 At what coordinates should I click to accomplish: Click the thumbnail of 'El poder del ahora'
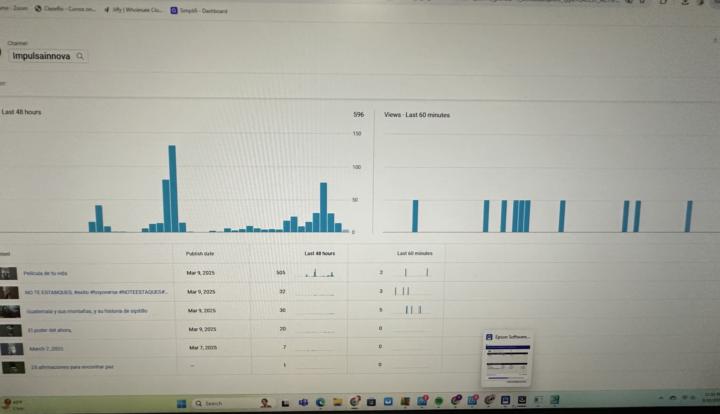tap(11, 330)
